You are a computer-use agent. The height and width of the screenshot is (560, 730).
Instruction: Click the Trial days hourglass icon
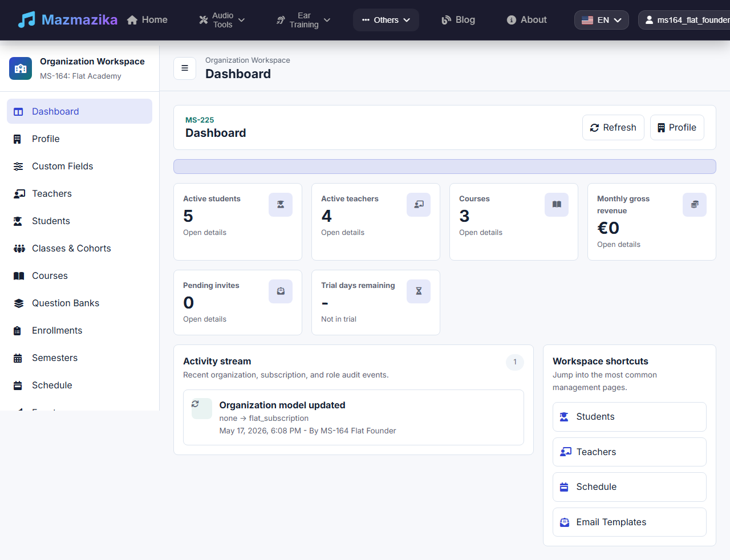pyautogui.click(x=419, y=291)
